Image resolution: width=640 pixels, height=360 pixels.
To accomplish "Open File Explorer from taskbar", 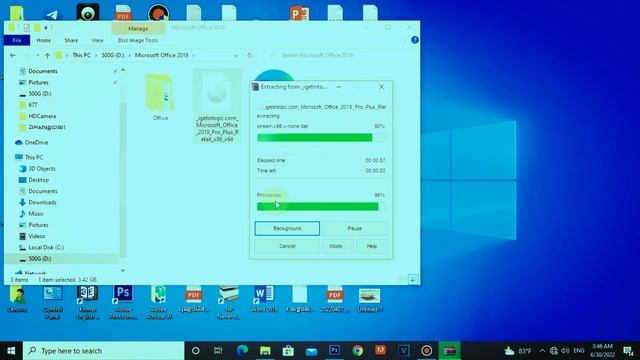I will pos(265,351).
